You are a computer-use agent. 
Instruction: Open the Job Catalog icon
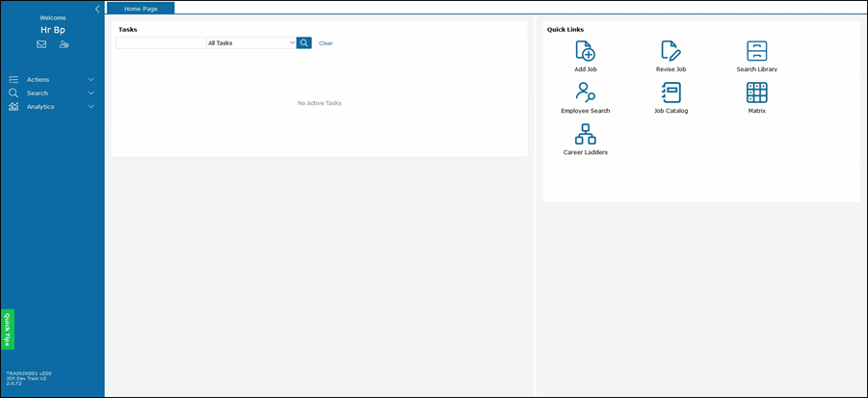671,93
